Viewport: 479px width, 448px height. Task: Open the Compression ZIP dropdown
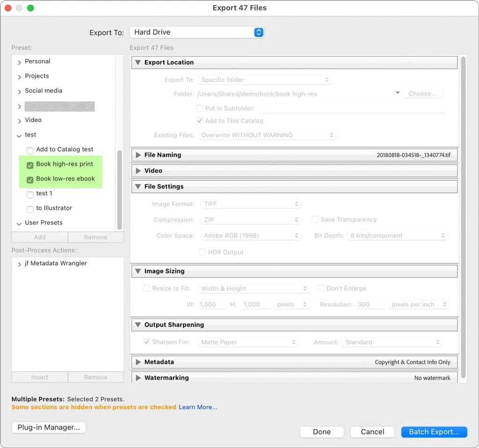(251, 220)
